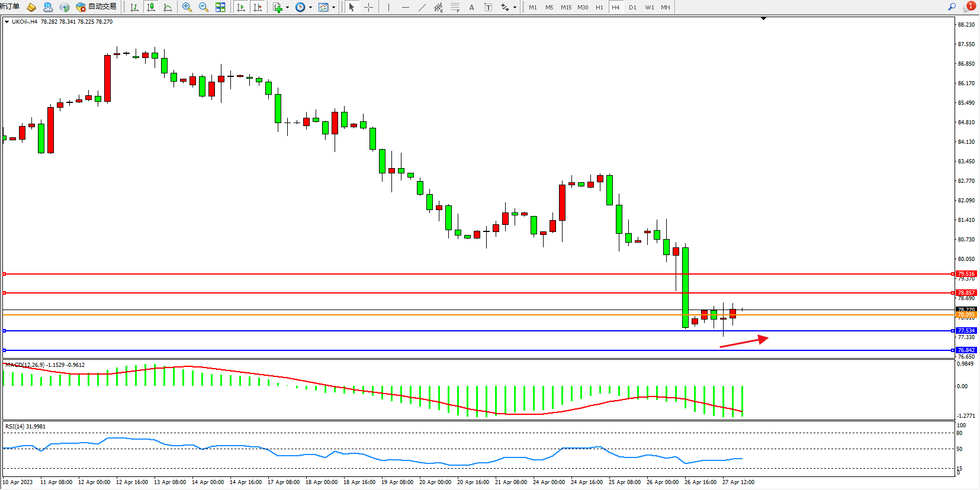980x490 pixels.
Task: Switch to the D1 timeframe
Action: (632, 7)
